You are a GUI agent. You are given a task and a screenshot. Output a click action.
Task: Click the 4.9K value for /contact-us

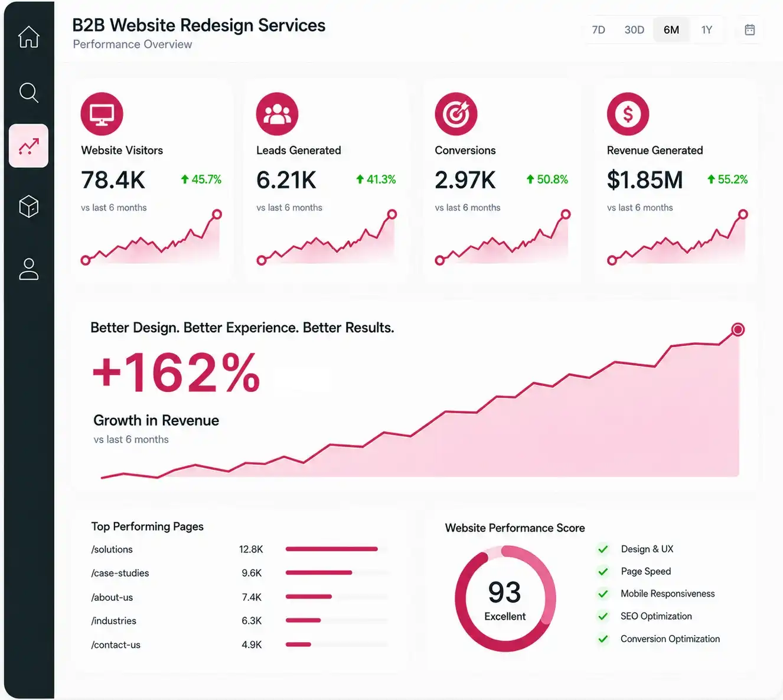tap(252, 645)
